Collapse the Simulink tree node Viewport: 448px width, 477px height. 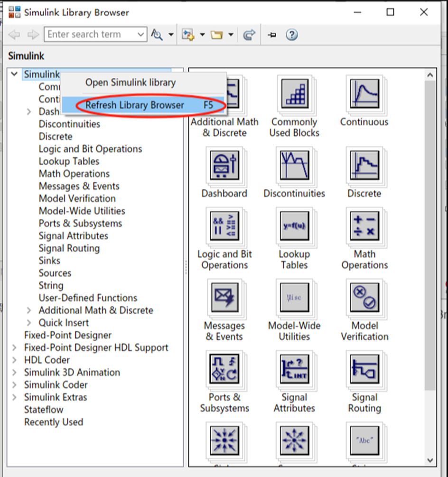point(14,74)
